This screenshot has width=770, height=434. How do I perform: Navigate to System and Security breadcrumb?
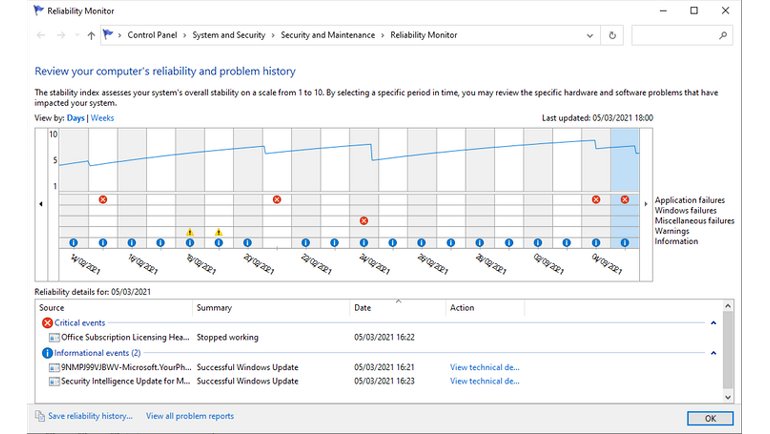pyautogui.click(x=228, y=35)
